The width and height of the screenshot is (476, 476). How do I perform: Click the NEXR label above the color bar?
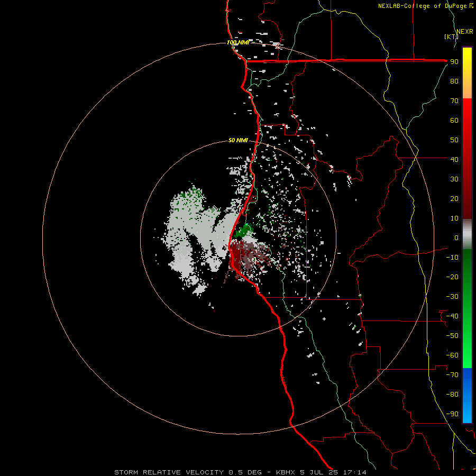coord(464,32)
